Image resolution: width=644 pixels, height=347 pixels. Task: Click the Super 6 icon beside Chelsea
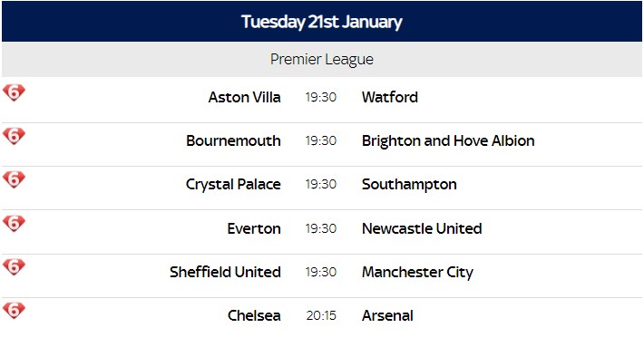click(x=14, y=310)
